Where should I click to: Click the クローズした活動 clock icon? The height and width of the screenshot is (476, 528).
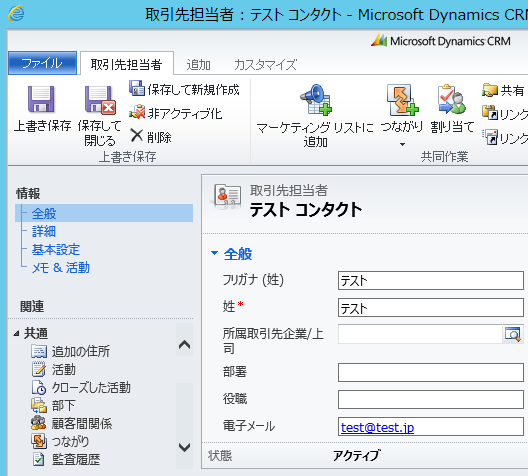(x=39, y=387)
